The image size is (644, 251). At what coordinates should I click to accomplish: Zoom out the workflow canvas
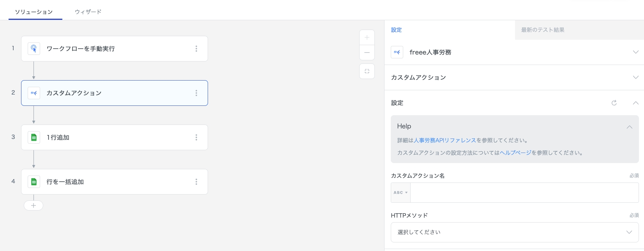(x=367, y=53)
